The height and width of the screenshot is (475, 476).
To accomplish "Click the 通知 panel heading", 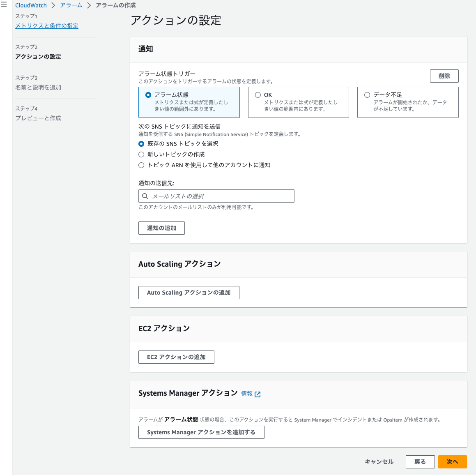I will 146,49.
